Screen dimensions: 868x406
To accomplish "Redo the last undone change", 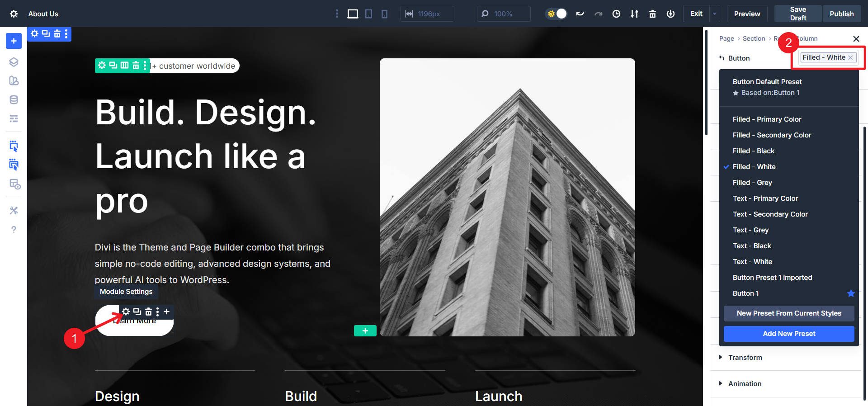I will pyautogui.click(x=598, y=14).
